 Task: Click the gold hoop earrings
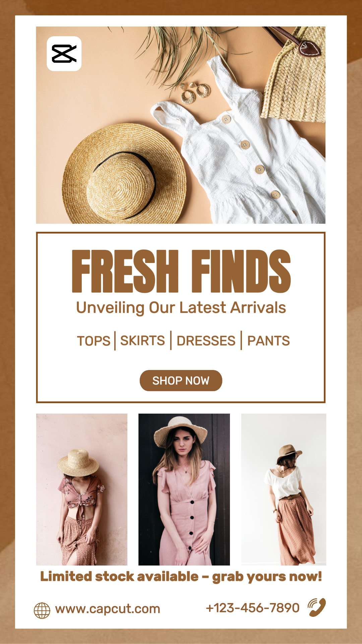tap(196, 93)
